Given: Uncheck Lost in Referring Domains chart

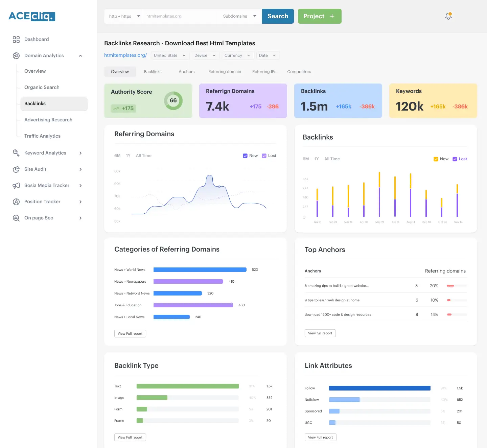Looking at the screenshot, I should point(264,156).
